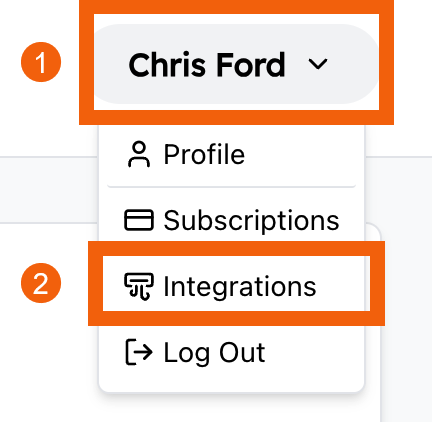432x422 pixels.
Task: Select Log Out from the menu
Action: pyautogui.click(x=232, y=352)
